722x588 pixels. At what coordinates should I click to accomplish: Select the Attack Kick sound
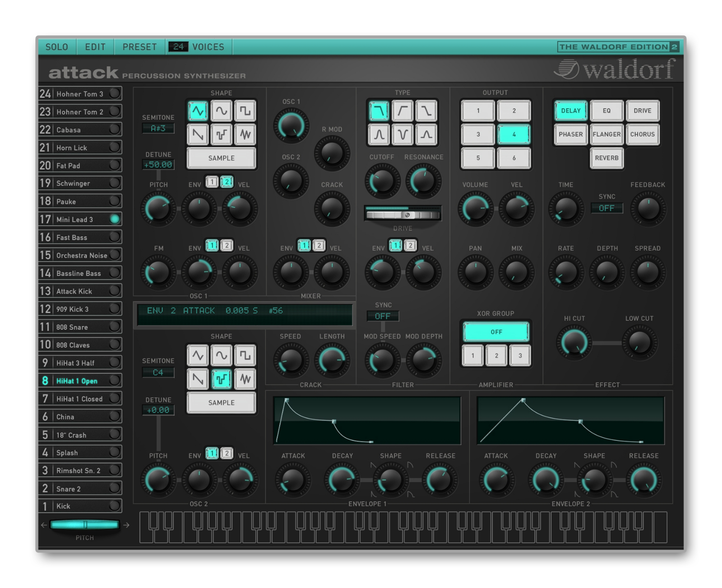(80, 291)
